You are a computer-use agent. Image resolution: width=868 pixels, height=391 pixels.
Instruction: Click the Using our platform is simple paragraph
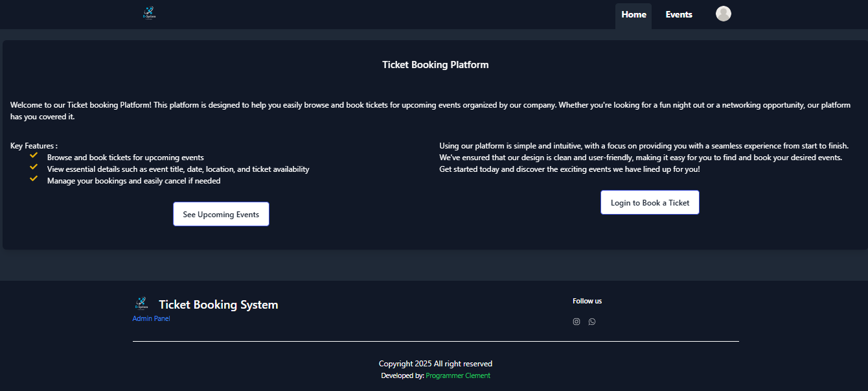click(644, 158)
